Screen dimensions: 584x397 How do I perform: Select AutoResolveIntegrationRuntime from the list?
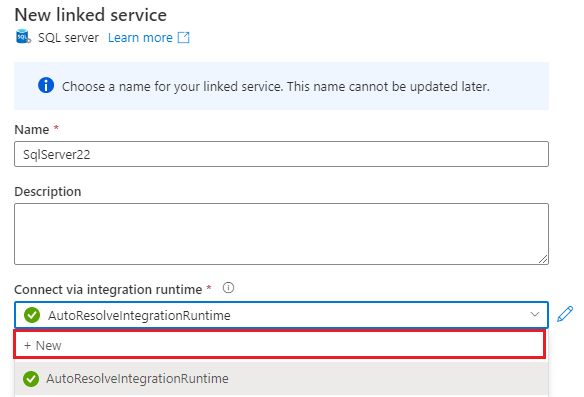(281, 379)
